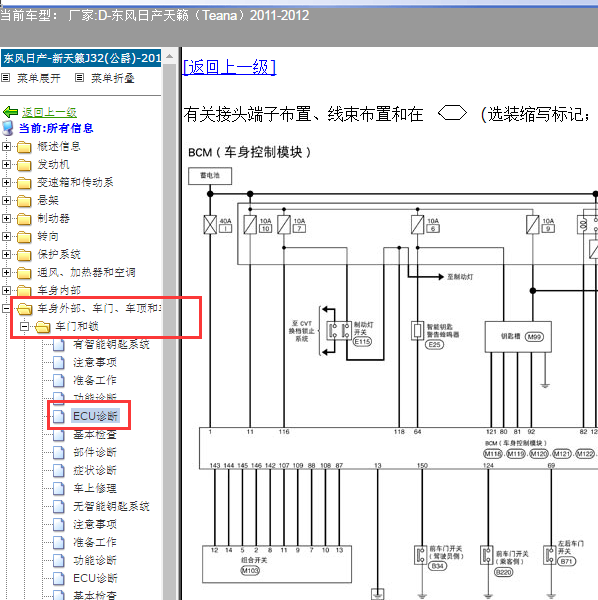The height and width of the screenshot is (600, 598).
Task: Expand the 转向 tree node
Action: coord(6,236)
